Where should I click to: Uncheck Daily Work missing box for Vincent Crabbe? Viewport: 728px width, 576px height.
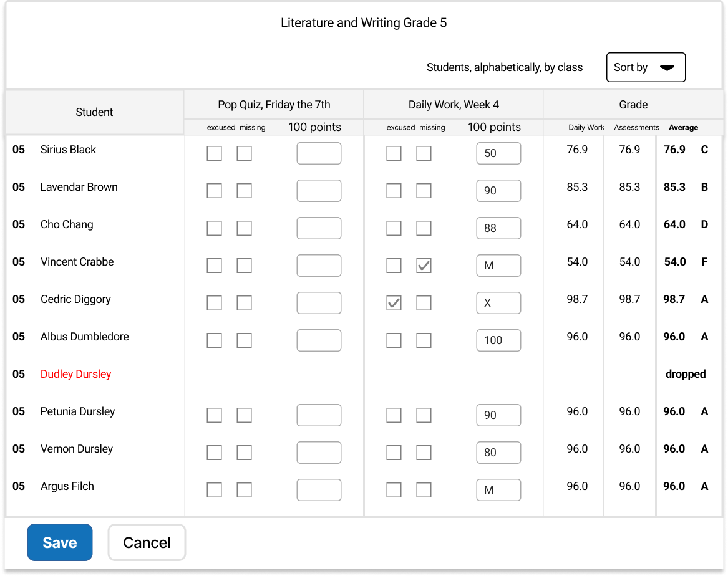click(x=424, y=266)
